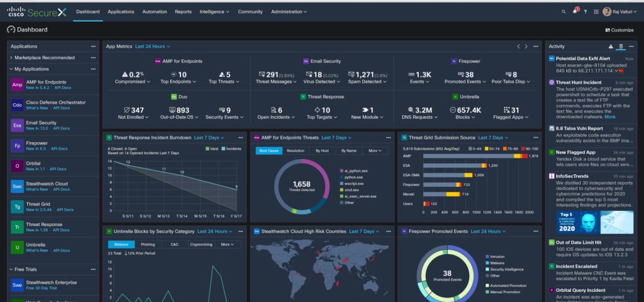Open AMP for Endpoints app tile icon
This screenshot has width=644, height=302.
[17, 85]
